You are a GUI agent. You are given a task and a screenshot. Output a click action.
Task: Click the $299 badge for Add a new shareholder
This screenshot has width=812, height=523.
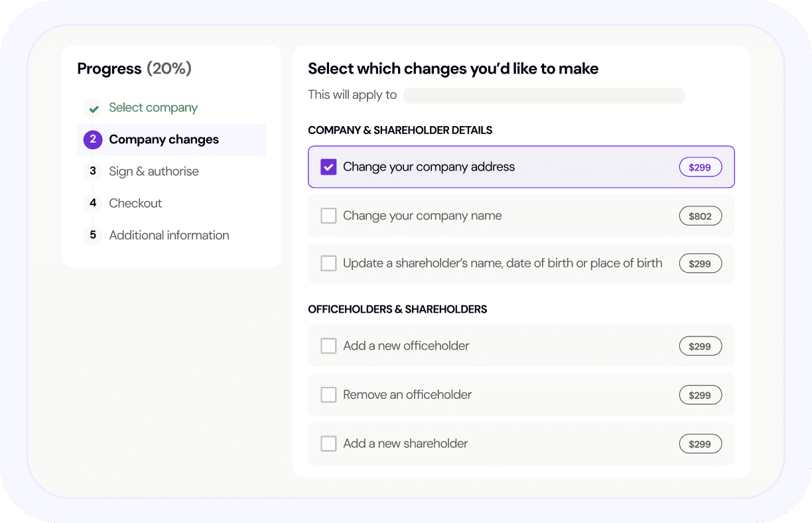[x=700, y=444]
